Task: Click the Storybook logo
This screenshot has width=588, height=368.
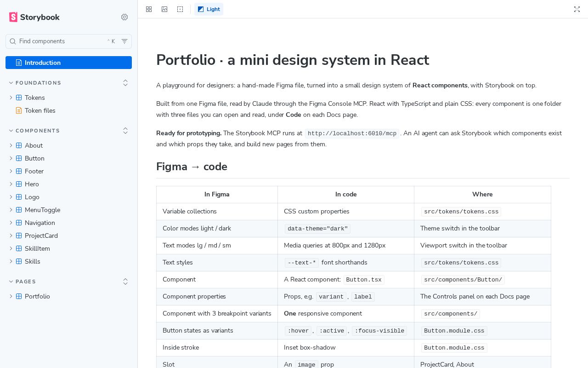Action: [x=34, y=17]
